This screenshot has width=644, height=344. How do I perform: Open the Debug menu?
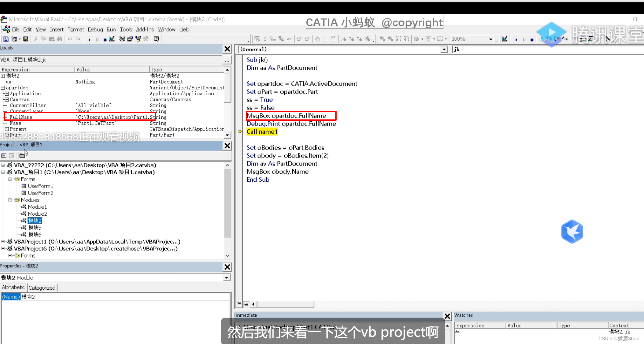tap(95, 30)
